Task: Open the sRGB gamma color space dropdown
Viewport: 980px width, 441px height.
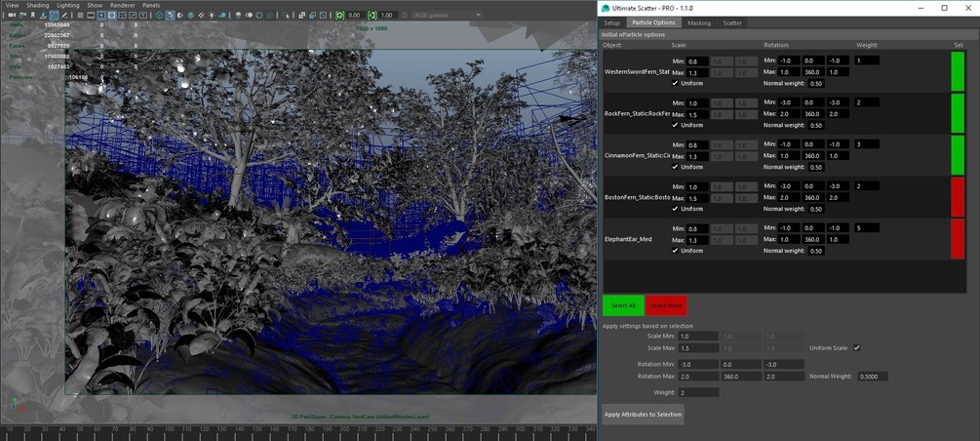Action: coord(445,16)
